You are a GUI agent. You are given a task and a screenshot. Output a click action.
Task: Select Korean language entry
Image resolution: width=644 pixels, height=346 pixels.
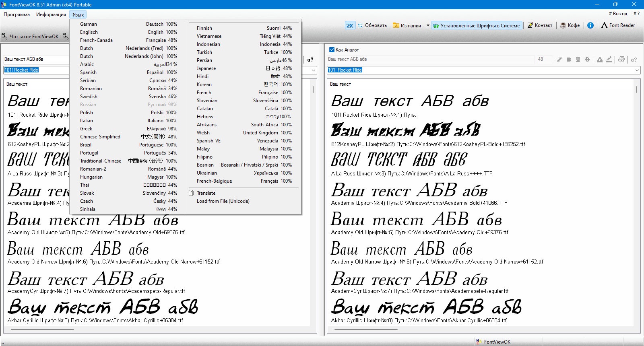pos(244,84)
